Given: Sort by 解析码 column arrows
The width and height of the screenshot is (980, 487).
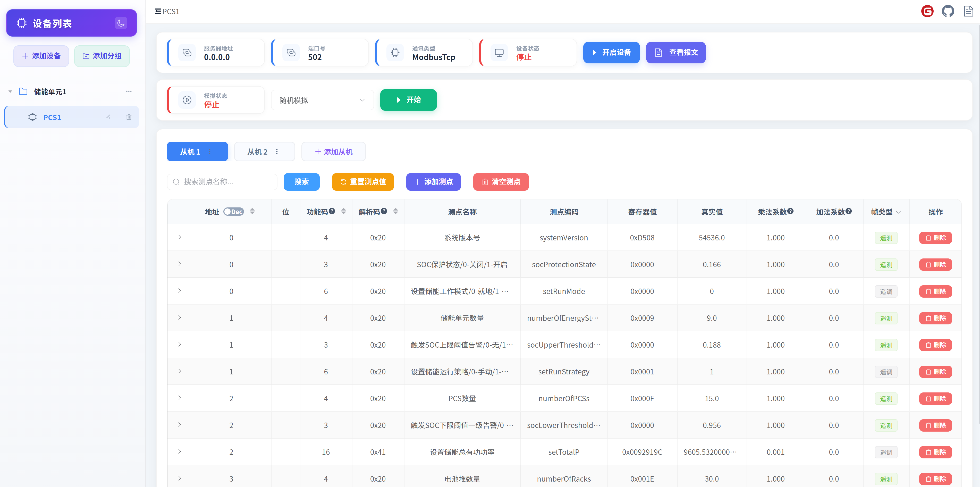Looking at the screenshot, I should point(396,212).
